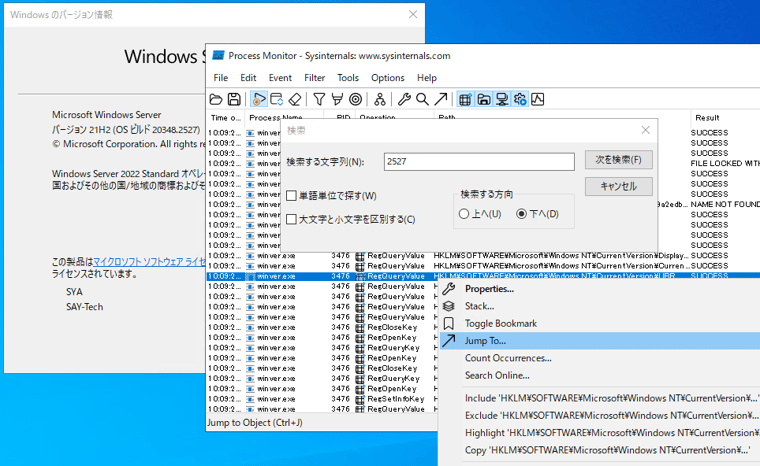Click the 検索する文字列 input containing 2527

click(479, 161)
